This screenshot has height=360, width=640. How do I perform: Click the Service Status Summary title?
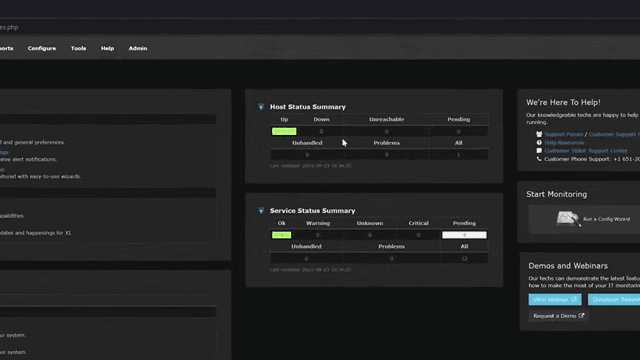click(313, 211)
